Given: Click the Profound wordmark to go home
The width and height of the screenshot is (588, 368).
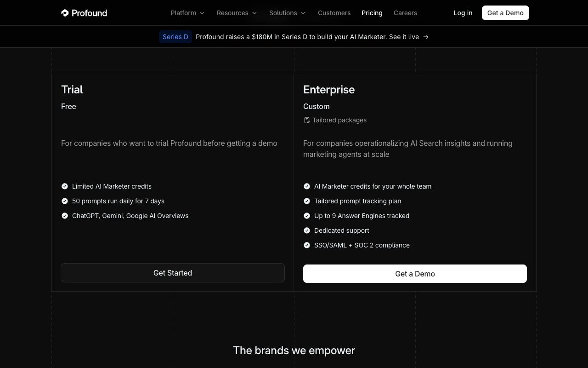Looking at the screenshot, I should click(90, 13).
